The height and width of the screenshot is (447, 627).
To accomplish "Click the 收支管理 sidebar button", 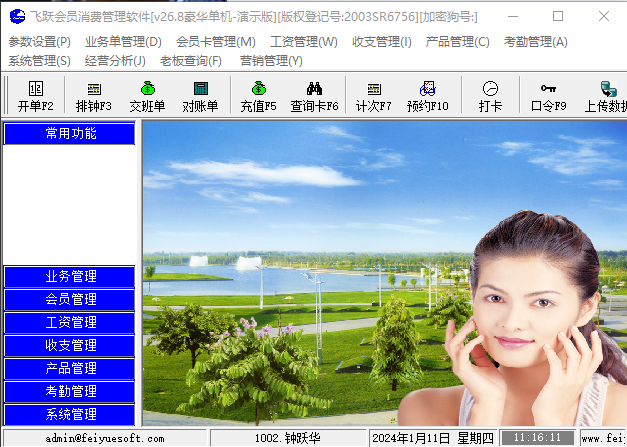I will [x=70, y=346].
